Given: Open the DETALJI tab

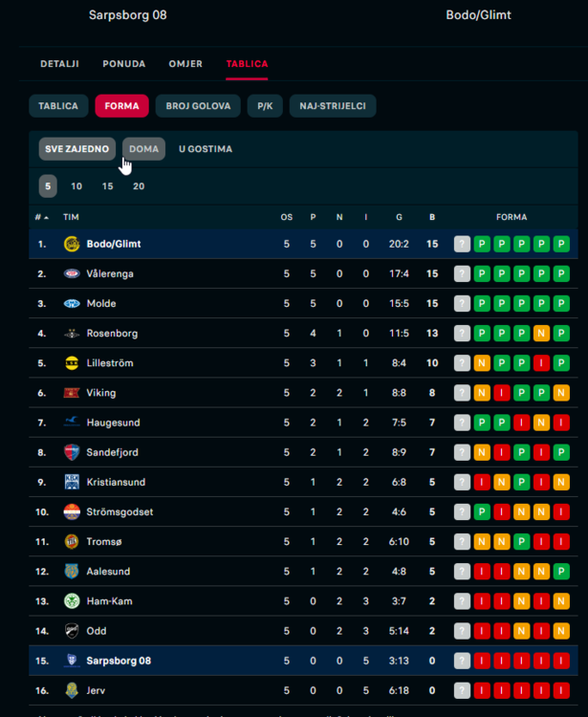Looking at the screenshot, I should (x=59, y=64).
